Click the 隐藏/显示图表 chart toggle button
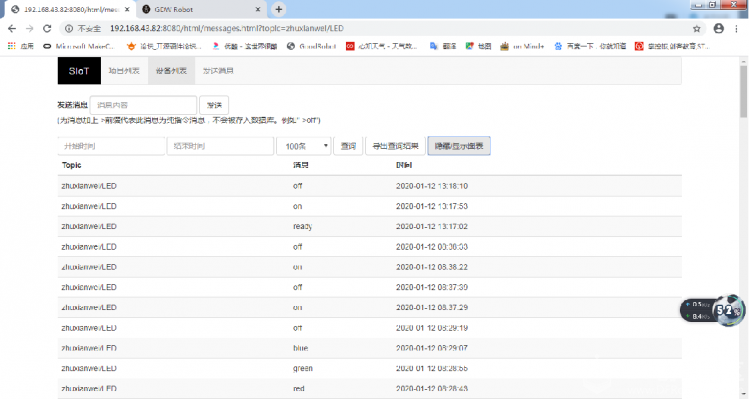This screenshot has width=749, height=399. 459,146
